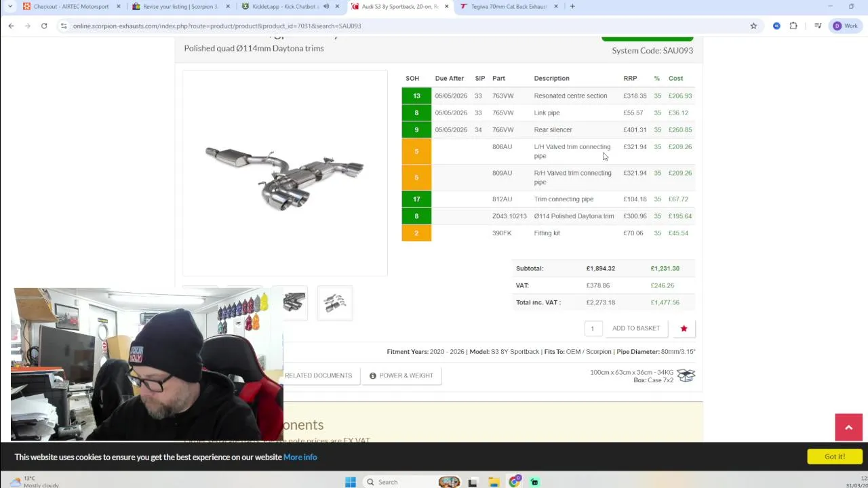Screen dimensions: 868x488
Task: Bookmark this page with the star icon
Action: click(x=753, y=26)
